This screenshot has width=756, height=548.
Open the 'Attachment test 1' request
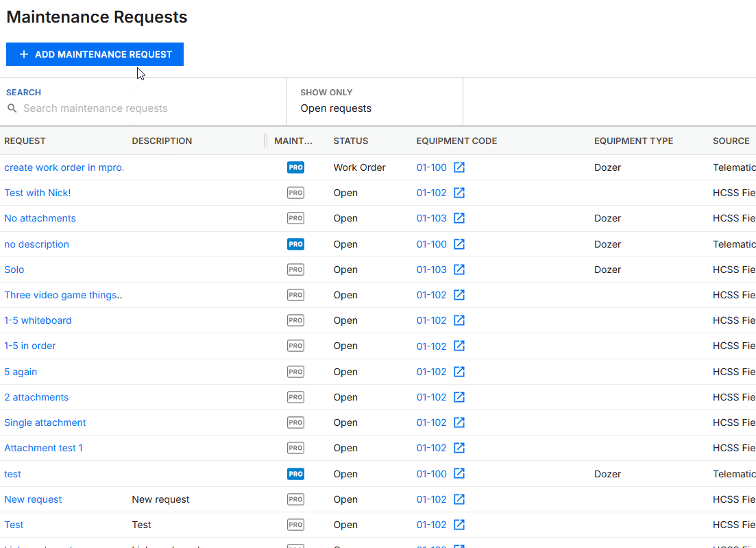(x=43, y=447)
